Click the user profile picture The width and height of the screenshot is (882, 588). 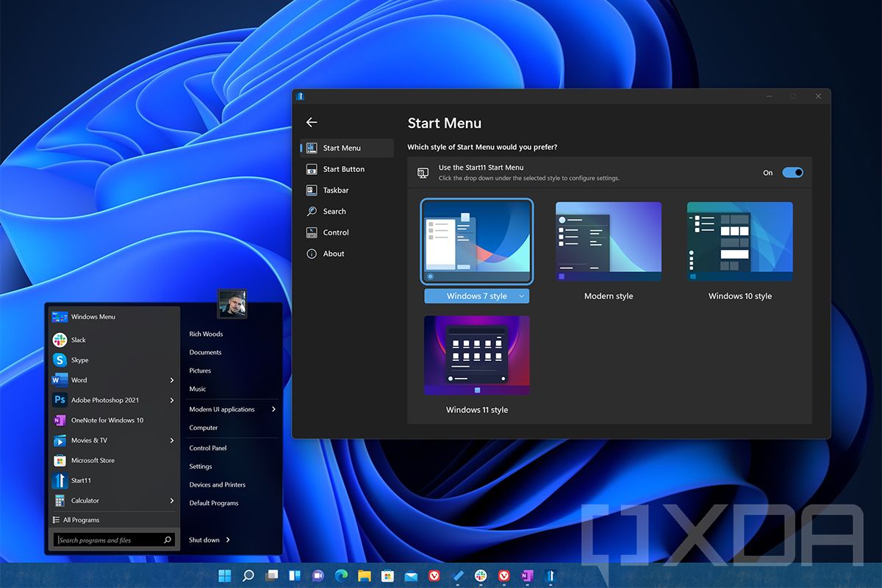[x=232, y=303]
